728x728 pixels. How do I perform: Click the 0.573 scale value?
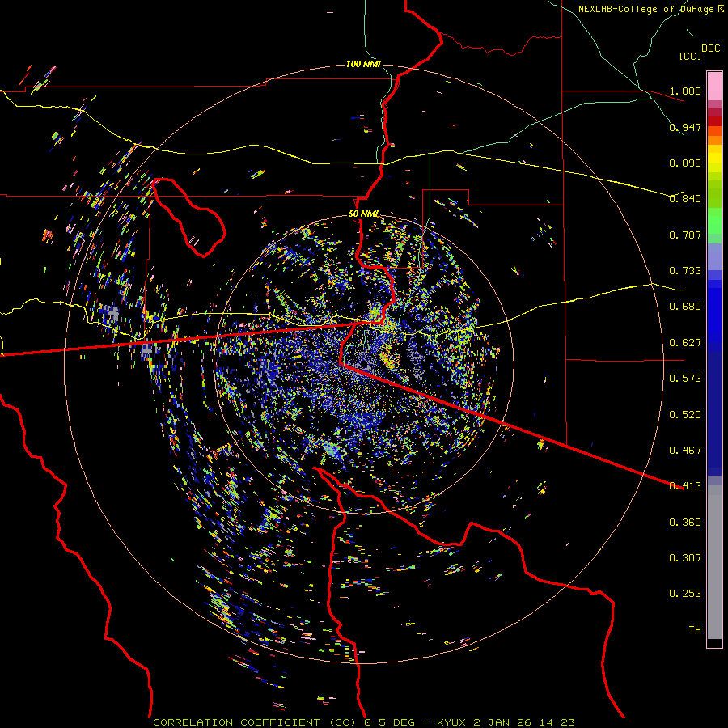click(685, 379)
